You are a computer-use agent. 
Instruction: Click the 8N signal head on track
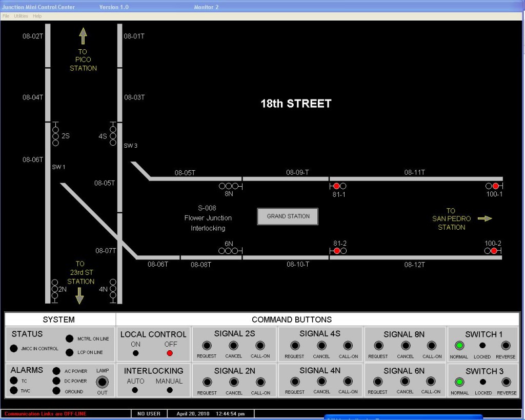(x=229, y=186)
